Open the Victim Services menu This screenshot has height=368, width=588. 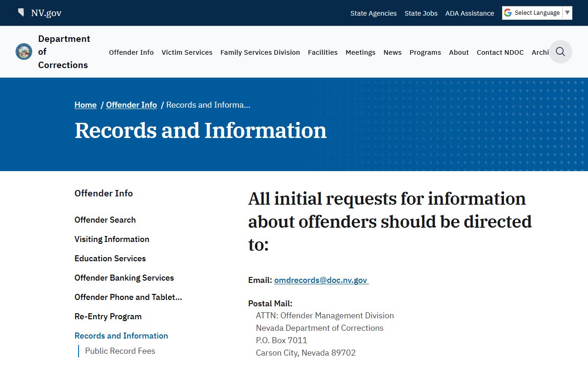[187, 52]
